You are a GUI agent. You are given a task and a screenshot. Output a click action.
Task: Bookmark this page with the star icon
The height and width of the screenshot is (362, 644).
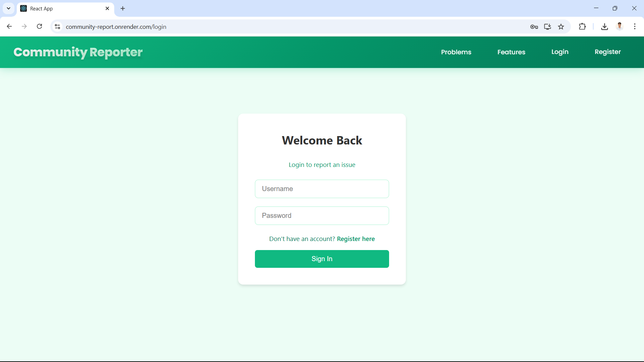[x=561, y=27]
